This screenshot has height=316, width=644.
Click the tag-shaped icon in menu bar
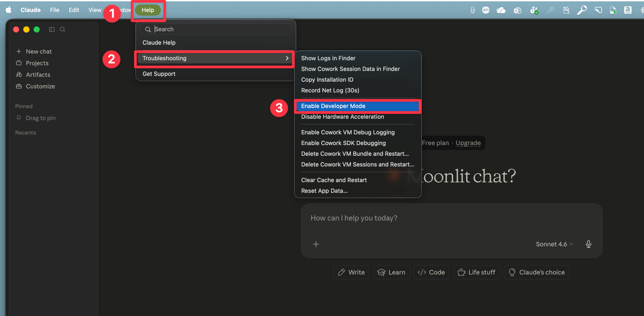(x=598, y=10)
